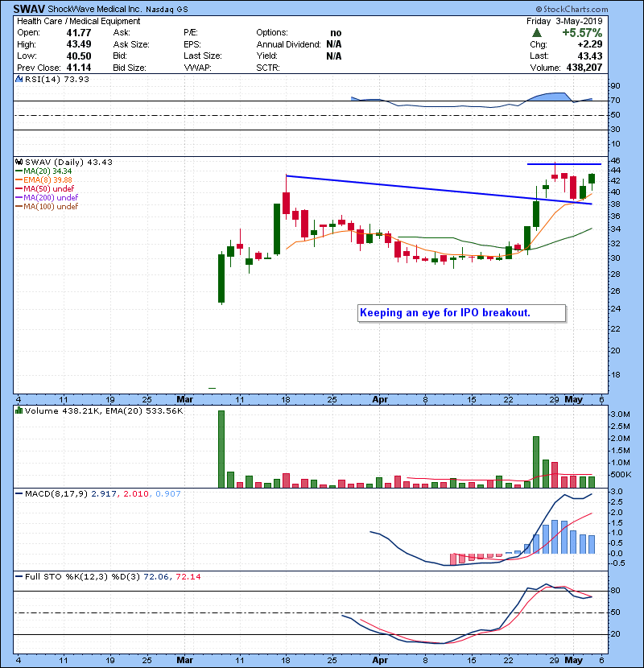Click the EMA(8) 39.88 legend entry
Screen dimensions: 644x668
[44, 179]
